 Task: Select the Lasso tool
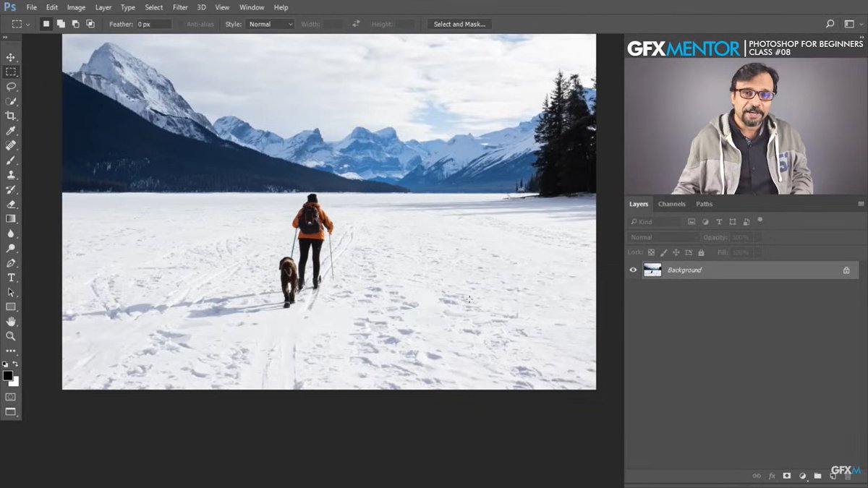coord(11,87)
